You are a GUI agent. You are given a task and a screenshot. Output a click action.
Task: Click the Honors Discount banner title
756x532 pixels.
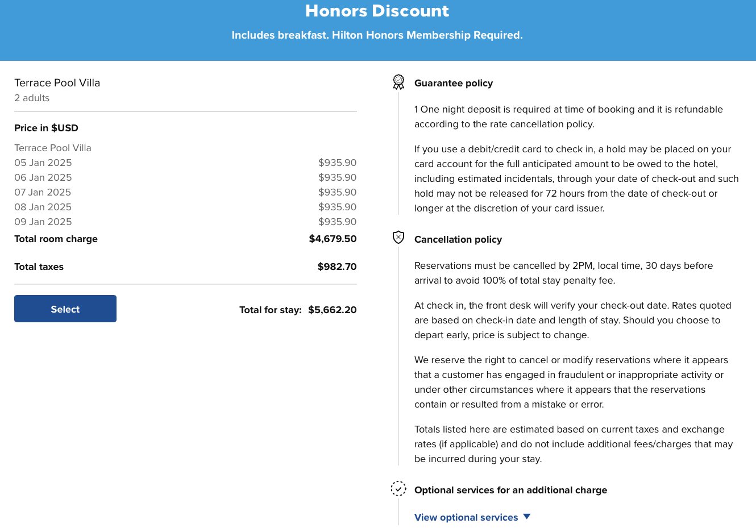coord(377,11)
